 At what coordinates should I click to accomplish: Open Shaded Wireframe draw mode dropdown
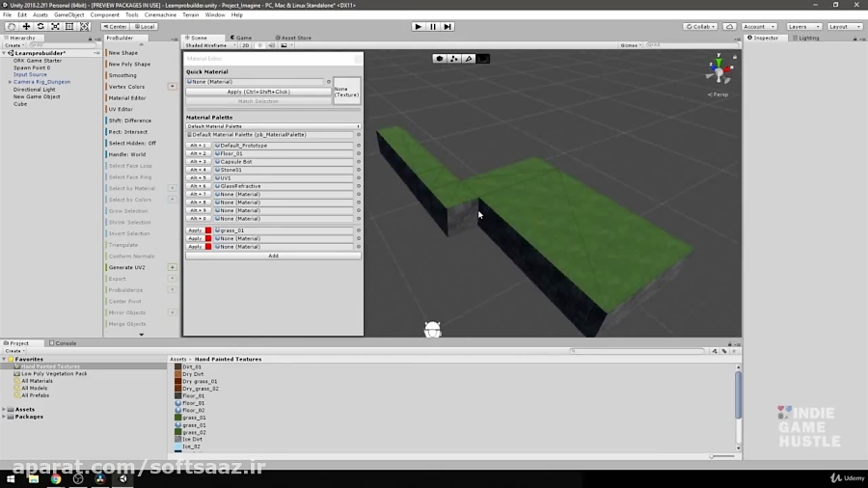pyautogui.click(x=210, y=45)
